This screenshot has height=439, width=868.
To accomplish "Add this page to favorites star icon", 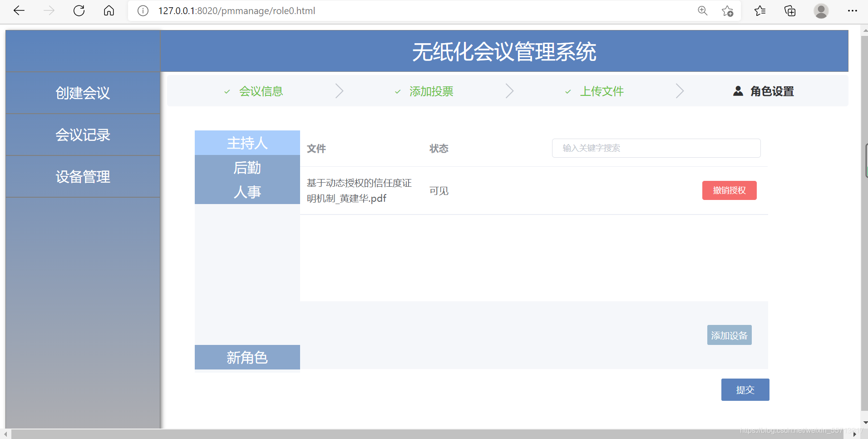I will (727, 11).
